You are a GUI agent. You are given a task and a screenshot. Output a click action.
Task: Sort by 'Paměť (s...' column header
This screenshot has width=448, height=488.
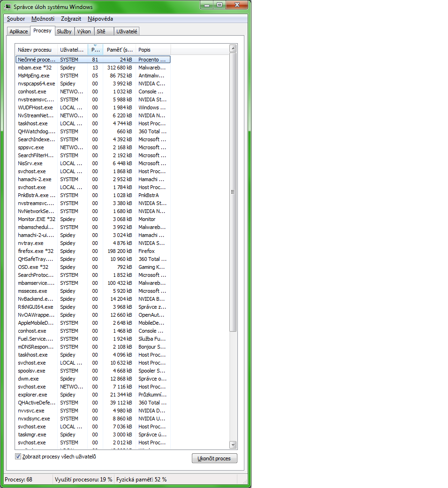click(x=120, y=50)
